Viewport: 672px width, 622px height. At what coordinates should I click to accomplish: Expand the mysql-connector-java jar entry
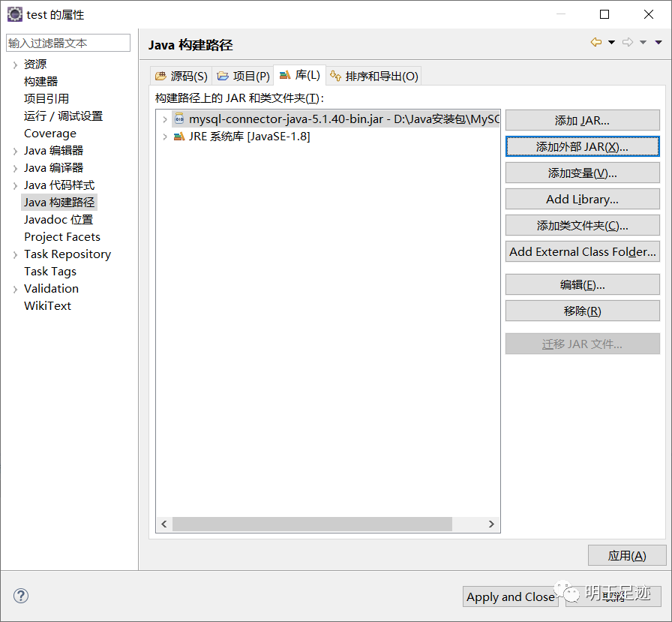pos(164,119)
